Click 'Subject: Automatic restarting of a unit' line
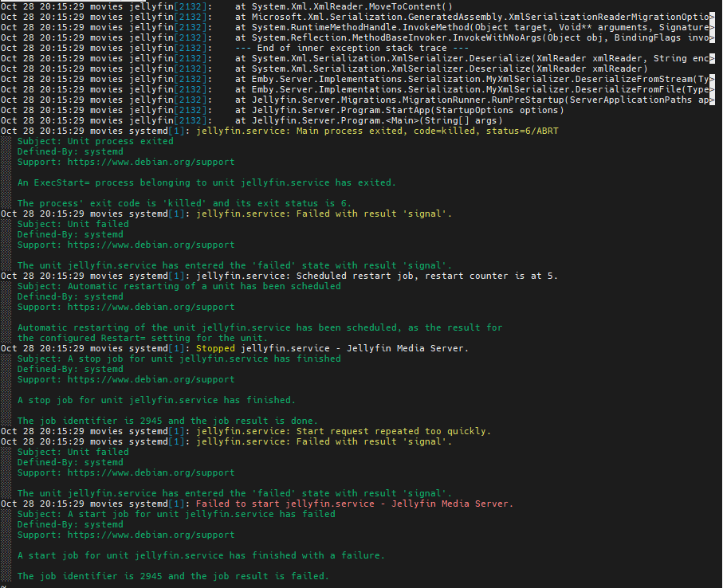Image resolution: width=723 pixels, height=588 pixels. [x=179, y=286]
